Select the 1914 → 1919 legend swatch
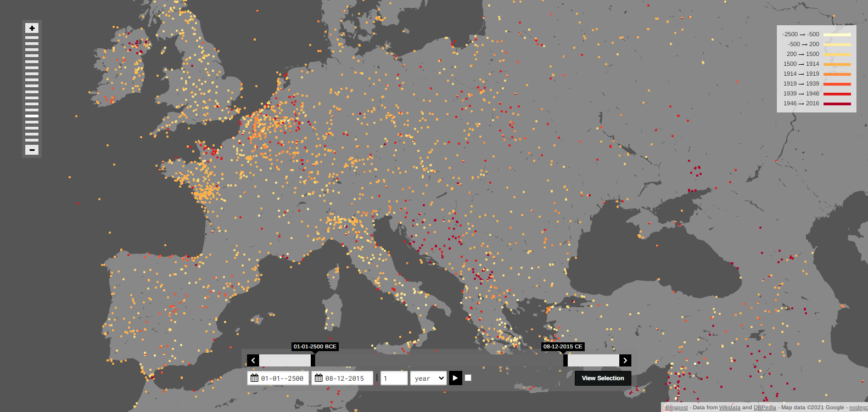This screenshot has height=412, width=868. (x=837, y=74)
